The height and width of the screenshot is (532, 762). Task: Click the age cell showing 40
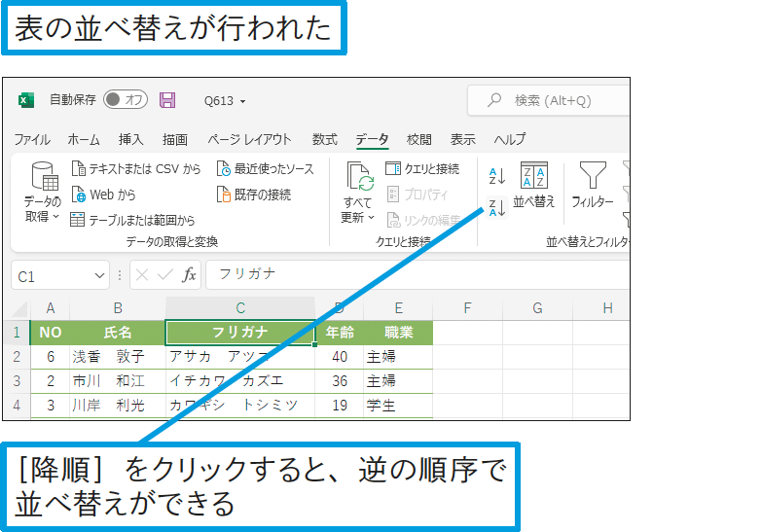(340, 357)
